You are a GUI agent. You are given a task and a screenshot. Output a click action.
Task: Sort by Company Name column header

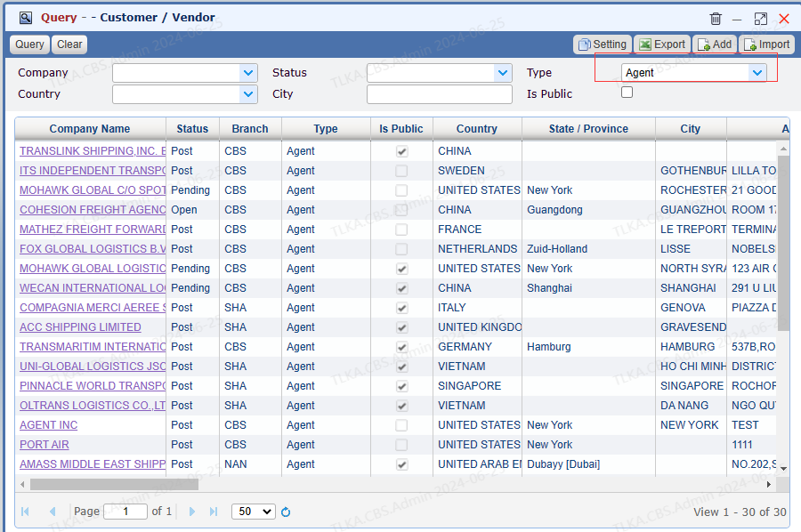[x=90, y=129]
